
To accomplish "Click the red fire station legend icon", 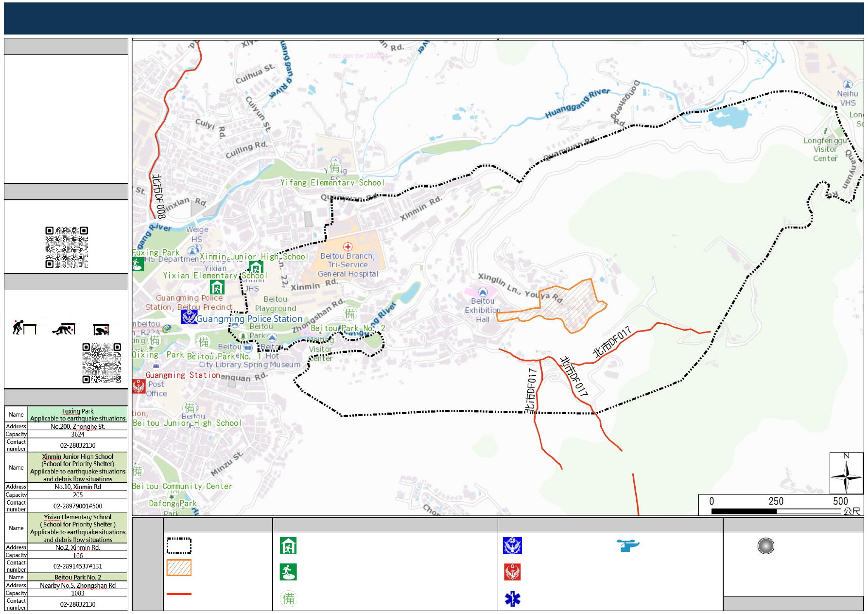I will click(512, 572).
